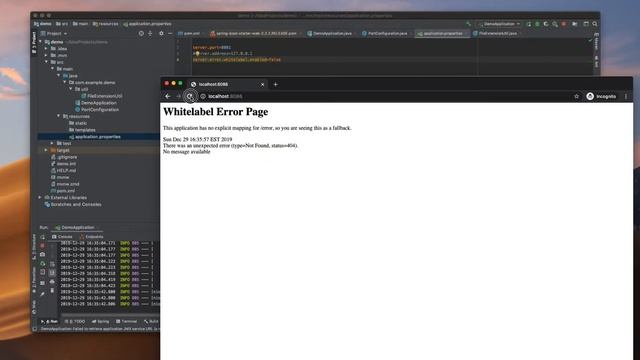Open the Project view dropdown
The height and width of the screenshot is (360, 640).
click(x=54, y=33)
